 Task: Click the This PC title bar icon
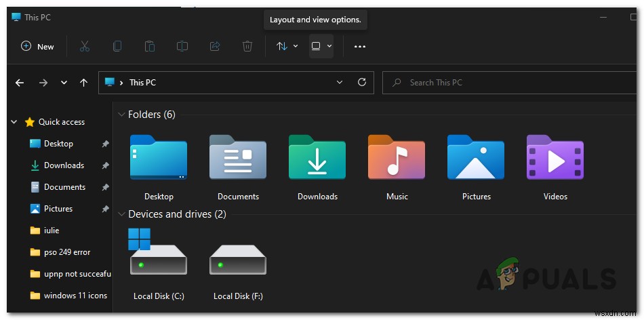tap(16, 17)
